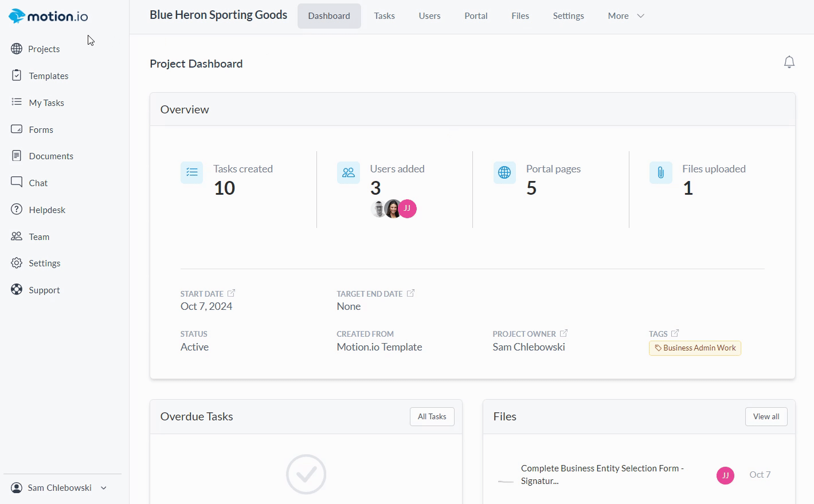Open Helpdesk from the sidebar

[x=47, y=210]
